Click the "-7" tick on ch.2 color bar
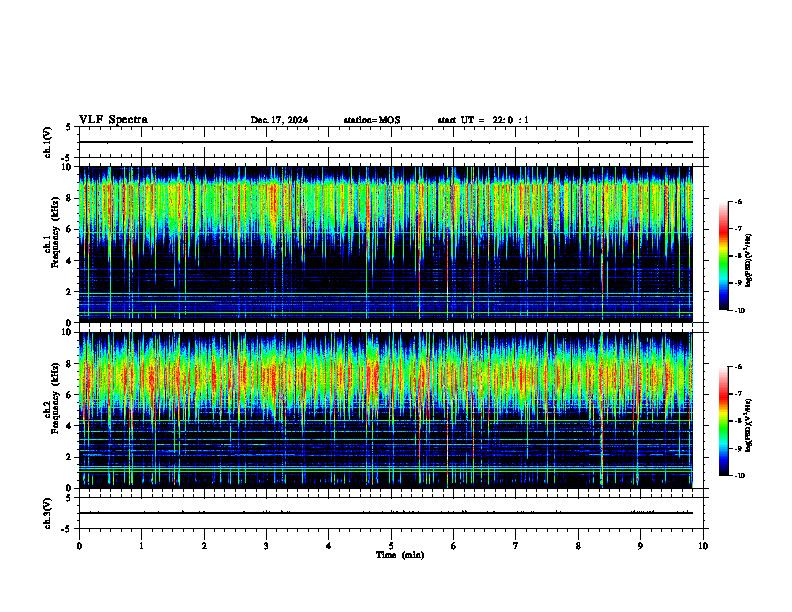The height and width of the screenshot is (612, 792). coord(738,394)
